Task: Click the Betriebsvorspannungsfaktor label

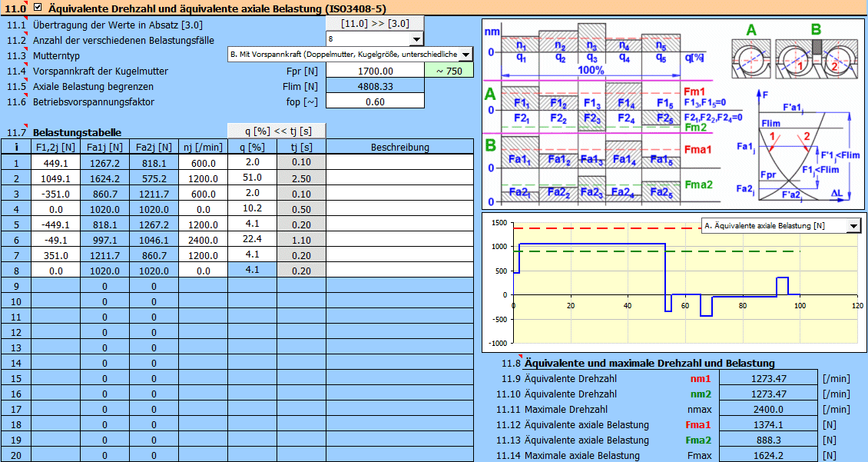Action: (x=94, y=102)
